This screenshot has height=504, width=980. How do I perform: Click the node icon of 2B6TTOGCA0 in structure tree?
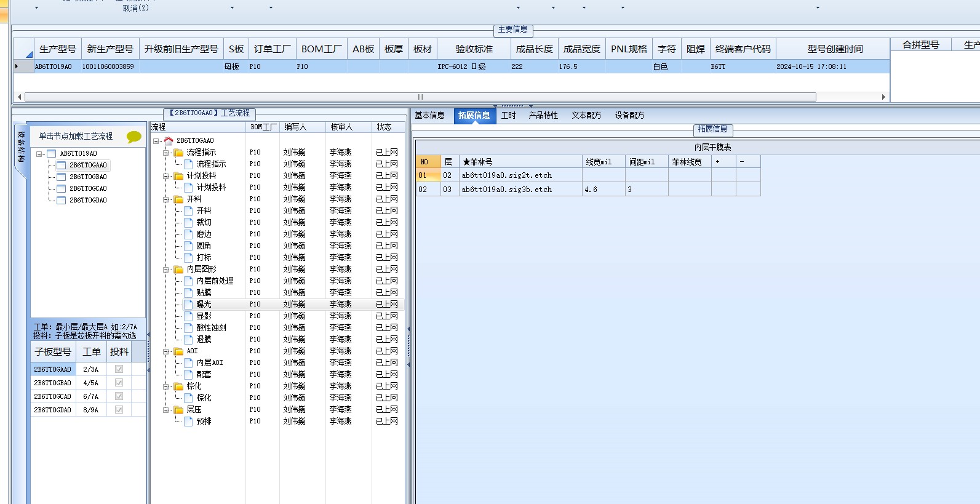click(x=61, y=188)
